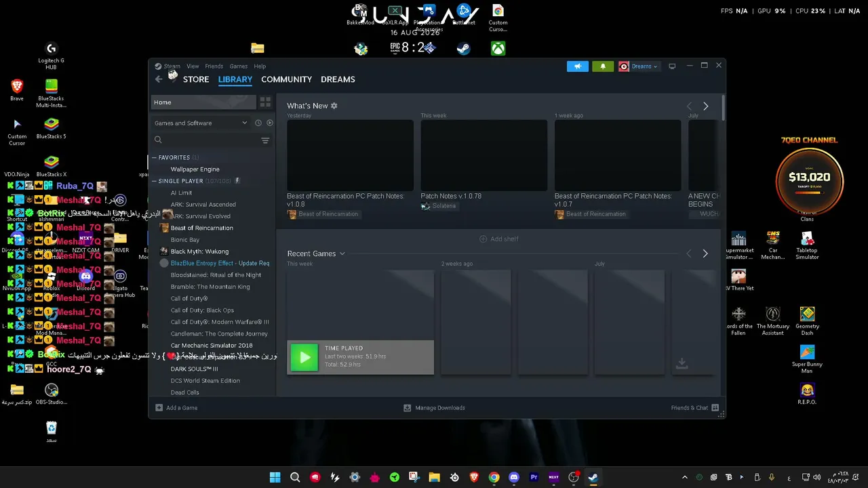Open the Steam announcements megaphone button

pos(578,66)
